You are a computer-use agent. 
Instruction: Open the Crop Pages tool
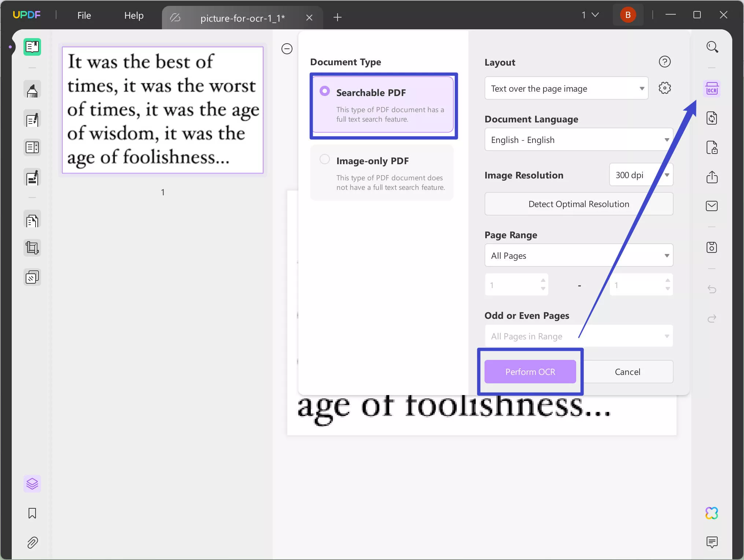click(32, 248)
